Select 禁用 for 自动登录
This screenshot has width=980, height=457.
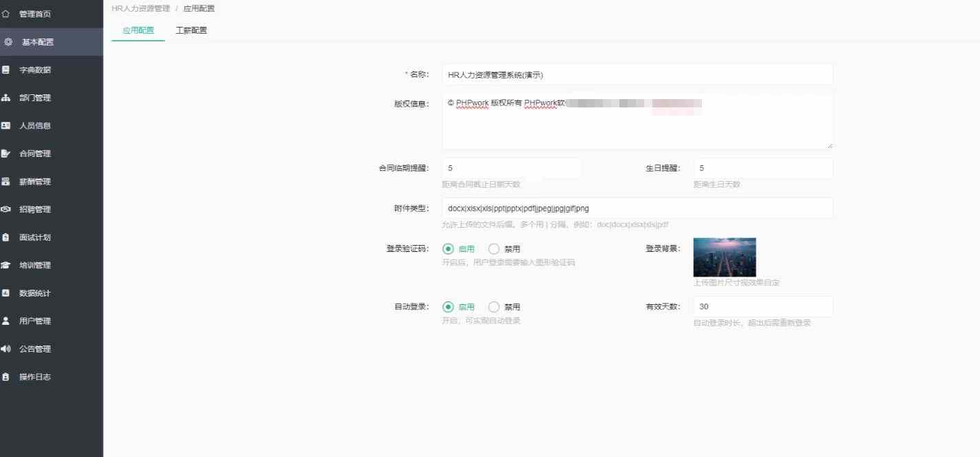[493, 307]
